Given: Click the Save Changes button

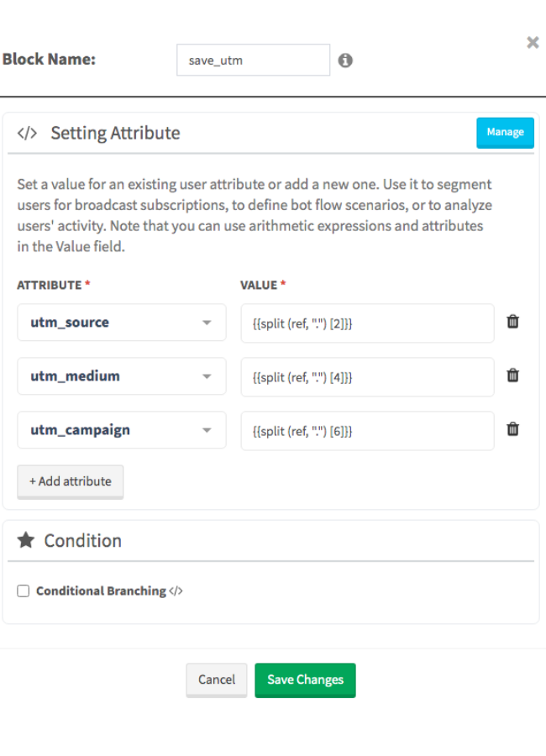Looking at the screenshot, I should (305, 680).
